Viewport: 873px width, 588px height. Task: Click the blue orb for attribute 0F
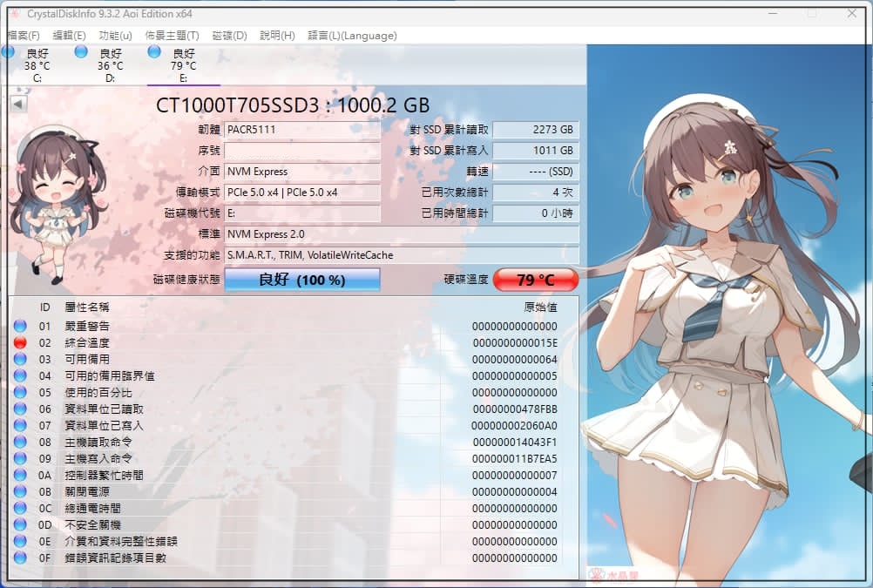pos(20,558)
